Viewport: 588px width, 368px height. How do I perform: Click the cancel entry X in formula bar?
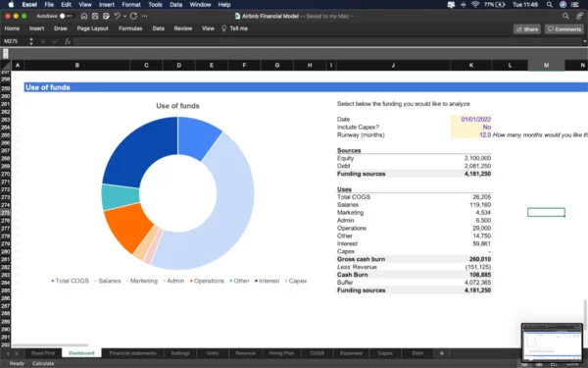click(43, 41)
